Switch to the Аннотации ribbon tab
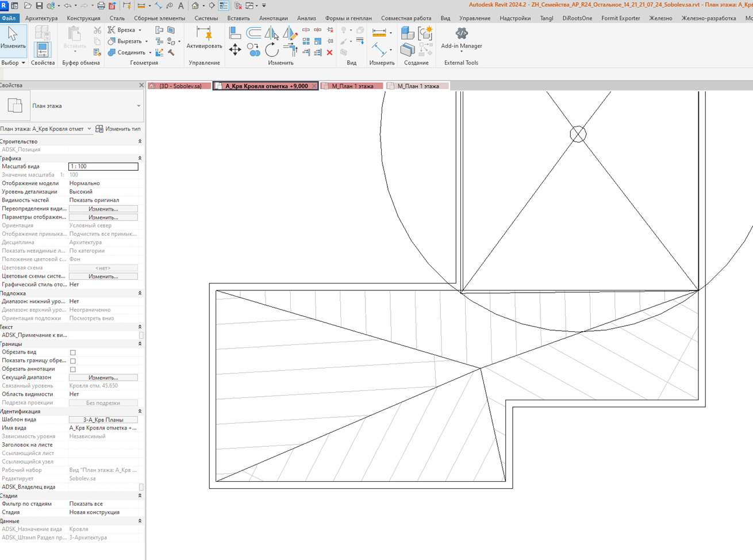This screenshot has height=560, width=753. [x=273, y=18]
